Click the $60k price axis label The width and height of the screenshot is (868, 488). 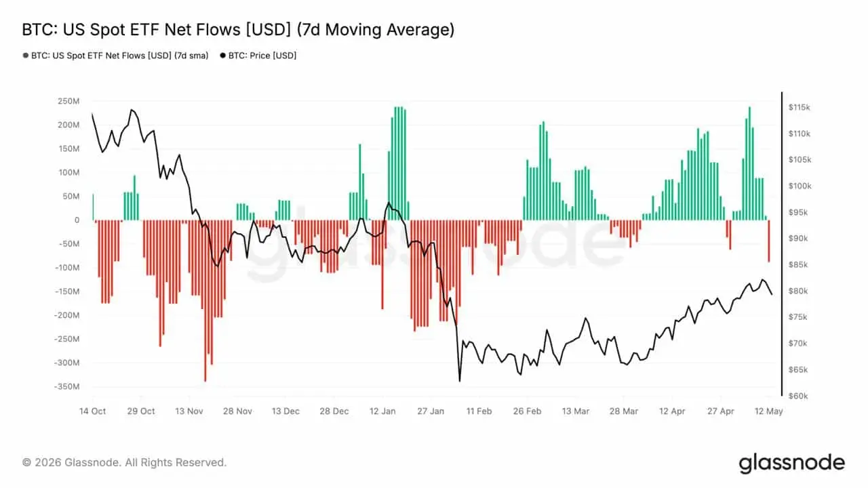[x=800, y=396]
